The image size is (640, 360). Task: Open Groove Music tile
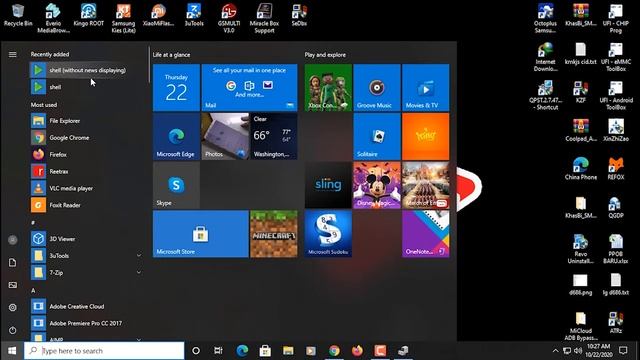click(377, 87)
